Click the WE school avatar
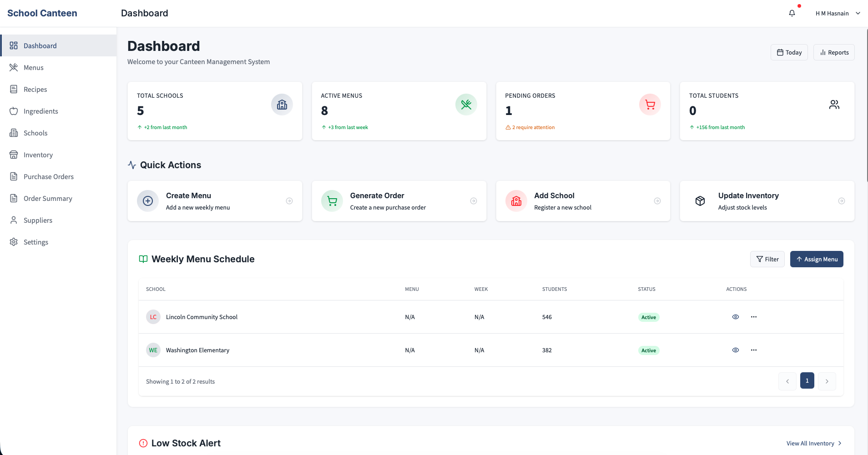 [153, 350]
